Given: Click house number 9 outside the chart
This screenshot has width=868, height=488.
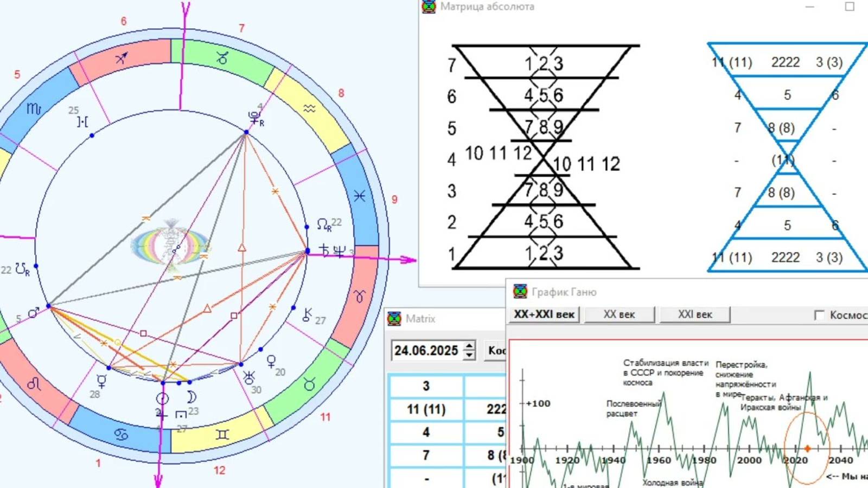Looking at the screenshot, I should [x=394, y=200].
